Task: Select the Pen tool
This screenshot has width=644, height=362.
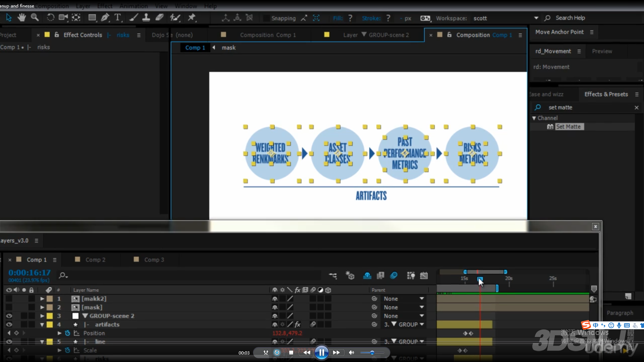Action: point(105,17)
